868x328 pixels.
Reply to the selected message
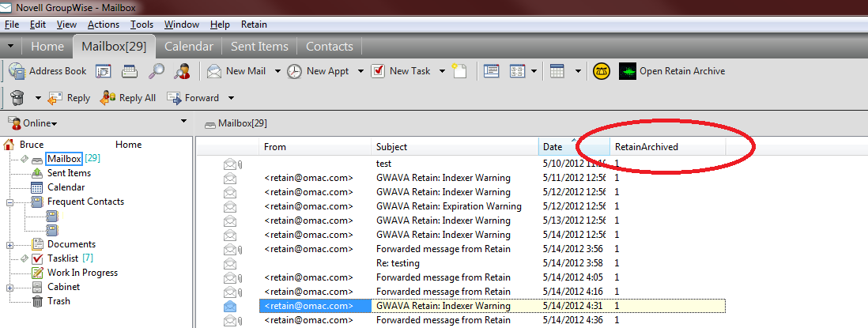pyautogui.click(x=70, y=98)
